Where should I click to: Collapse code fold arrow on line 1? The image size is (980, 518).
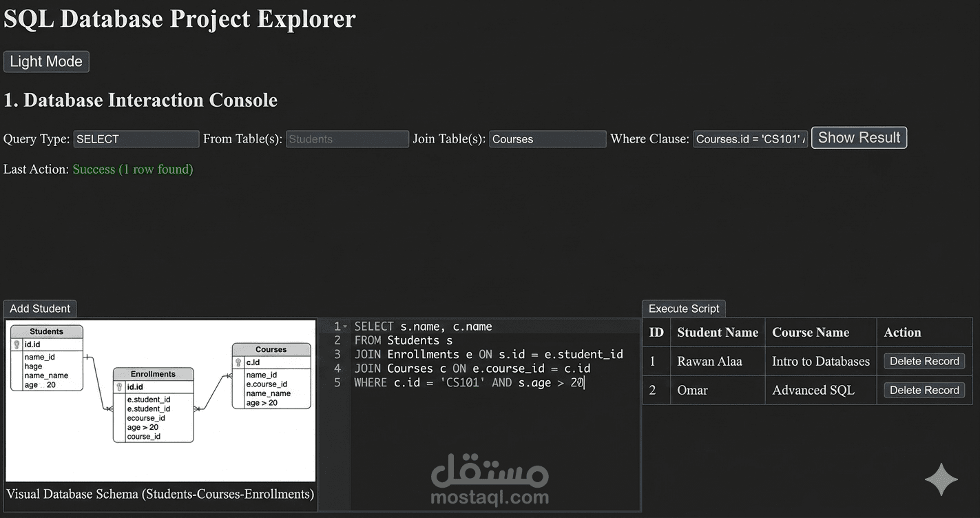tap(345, 327)
